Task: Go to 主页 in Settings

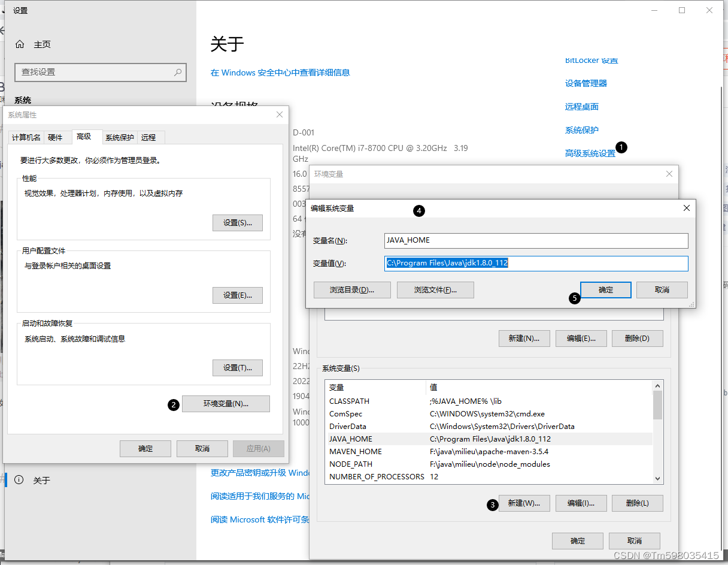Action: [42, 44]
